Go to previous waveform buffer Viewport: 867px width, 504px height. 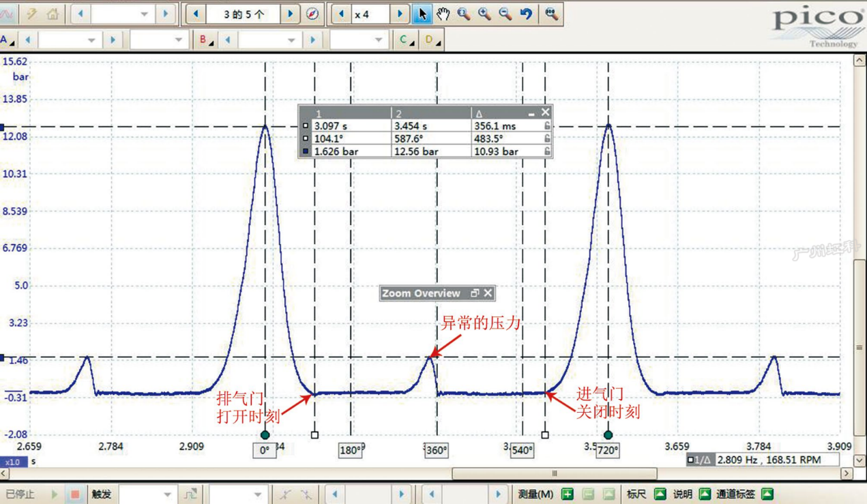coord(196,14)
